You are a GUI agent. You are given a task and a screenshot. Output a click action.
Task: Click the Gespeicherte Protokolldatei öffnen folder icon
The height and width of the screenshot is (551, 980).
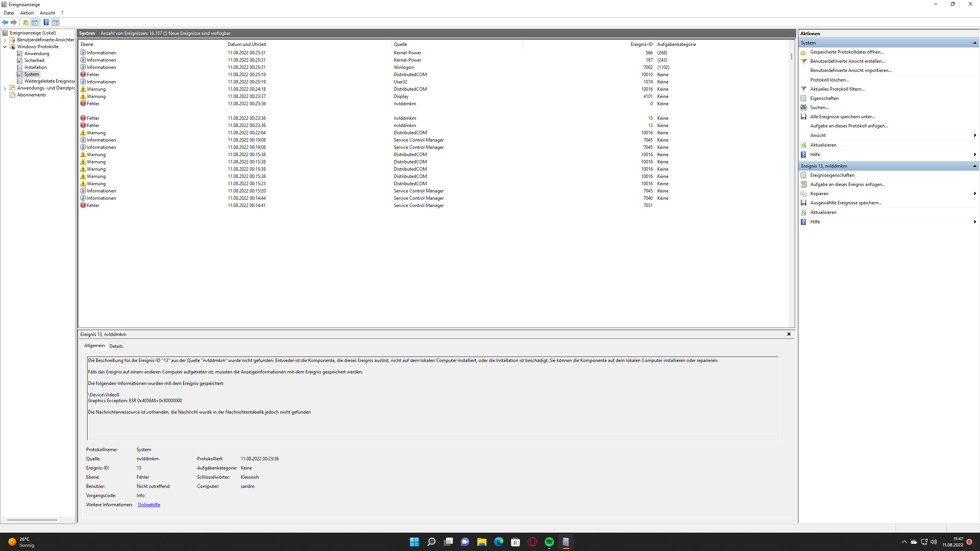click(x=803, y=52)
